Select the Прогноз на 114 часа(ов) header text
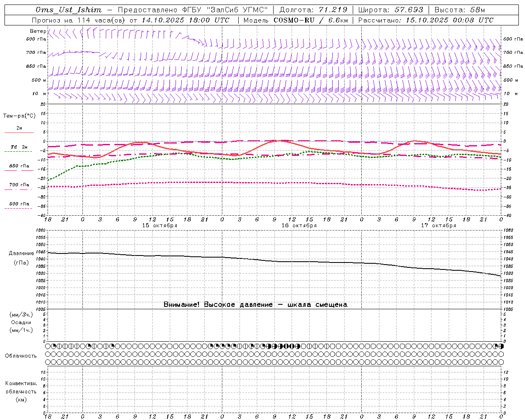The width and height of the screenshot is (525, 420). pos(79,20)
